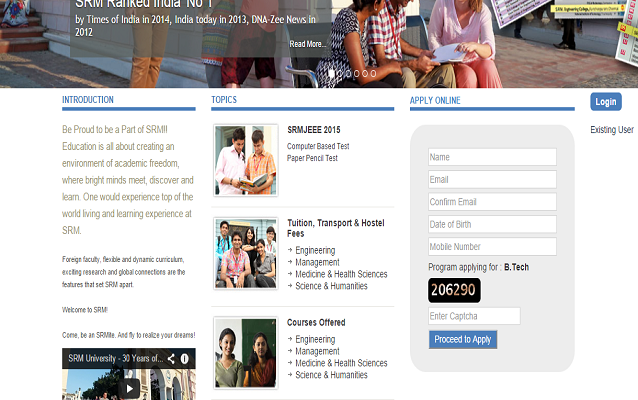This screenshot has width=638, height=400.
Task: Select the first carousel slide dot
Action: 331,73
